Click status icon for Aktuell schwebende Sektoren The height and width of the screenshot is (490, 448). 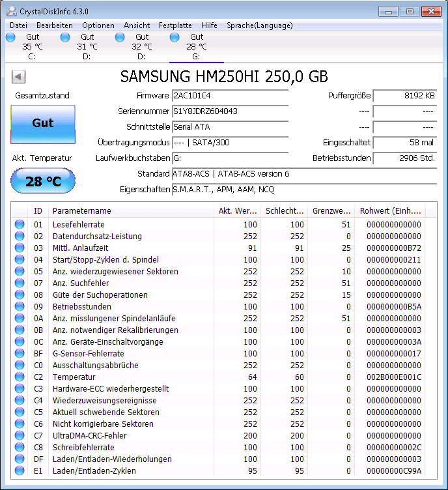20,412
